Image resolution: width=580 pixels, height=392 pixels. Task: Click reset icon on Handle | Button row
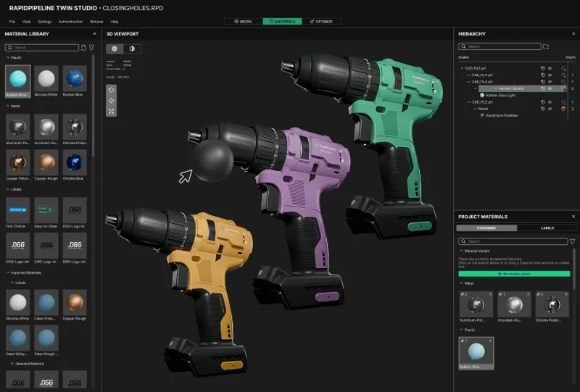(x=542, y=88)
